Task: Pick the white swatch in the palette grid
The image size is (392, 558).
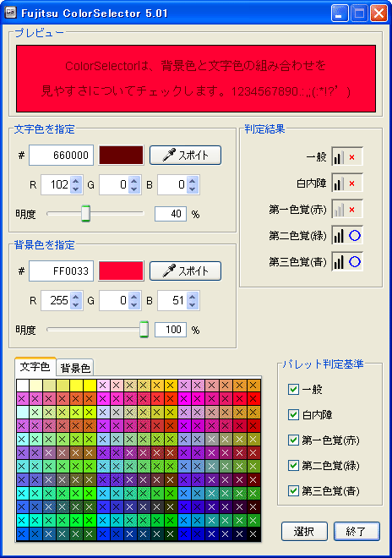Action: 23,386
